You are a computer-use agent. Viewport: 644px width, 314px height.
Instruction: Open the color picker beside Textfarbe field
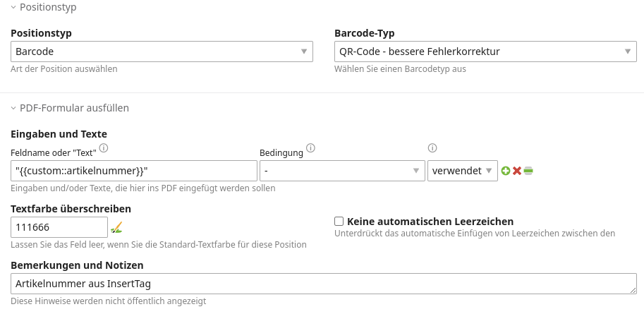pyautogui.click(x=116, y=227)
